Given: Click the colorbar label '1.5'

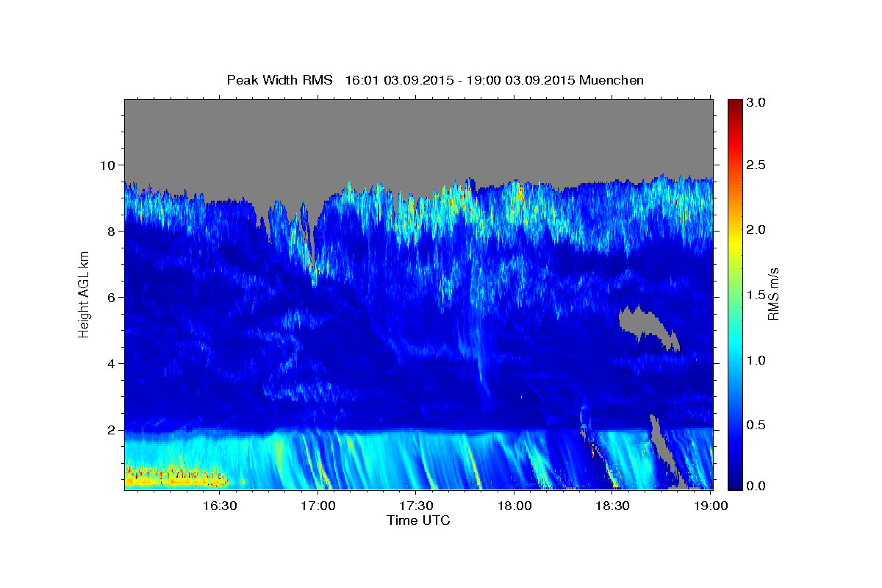Looking at the screenshot, I should [757, 295].
